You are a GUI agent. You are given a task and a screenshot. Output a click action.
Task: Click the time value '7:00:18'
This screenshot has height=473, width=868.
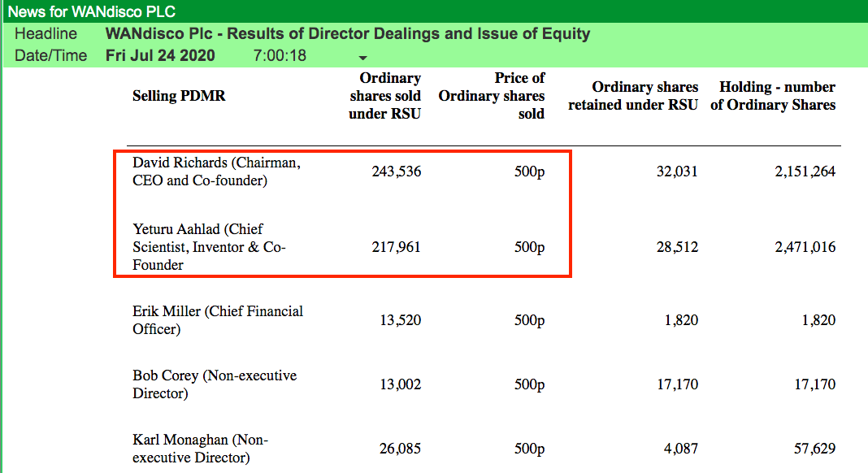(x=280, y=55)
